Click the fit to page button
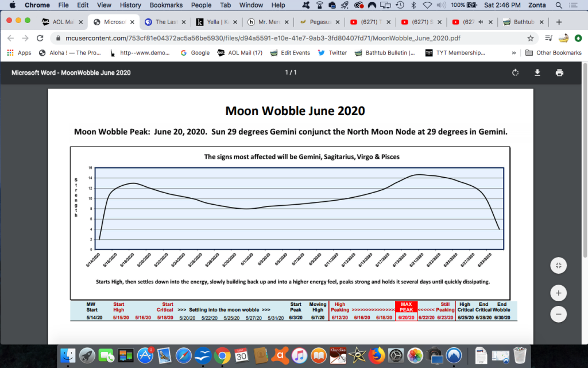 (558, 265)
